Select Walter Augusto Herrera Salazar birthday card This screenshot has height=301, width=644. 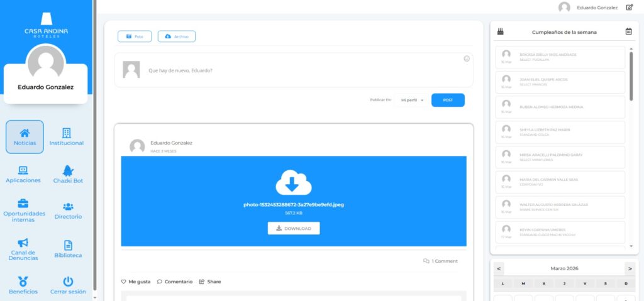pos(560,207)
